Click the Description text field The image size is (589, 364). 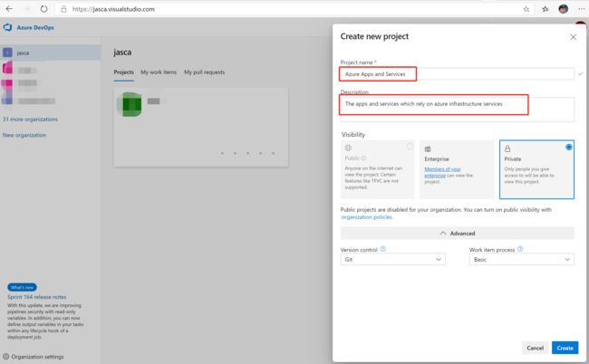tap(457, 110)
